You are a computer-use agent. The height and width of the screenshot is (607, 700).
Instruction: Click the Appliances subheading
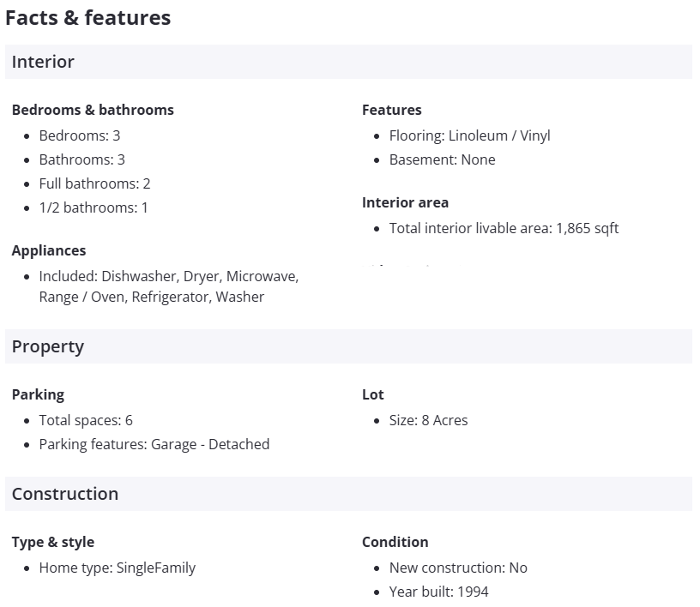pyautogui.click(x=49, y=250)
